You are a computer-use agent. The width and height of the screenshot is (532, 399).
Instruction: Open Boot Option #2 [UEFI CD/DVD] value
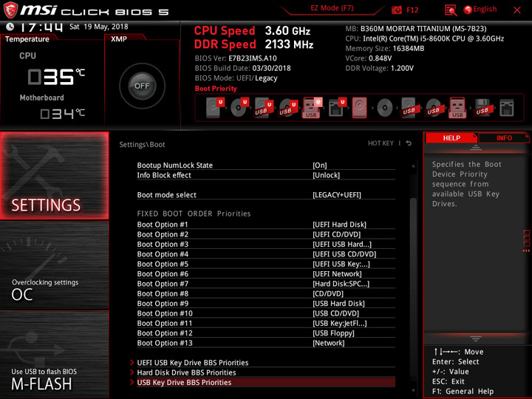point(337,234)
